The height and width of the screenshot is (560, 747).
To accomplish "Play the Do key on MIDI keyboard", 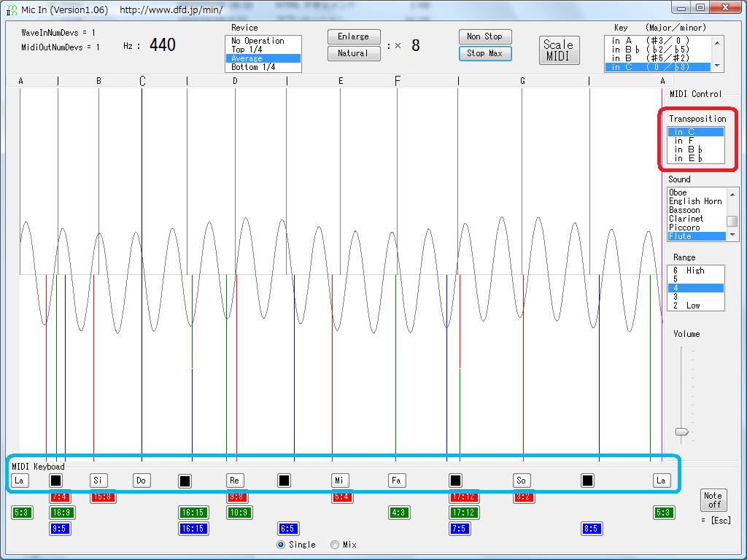I will (x=142, y=481).
